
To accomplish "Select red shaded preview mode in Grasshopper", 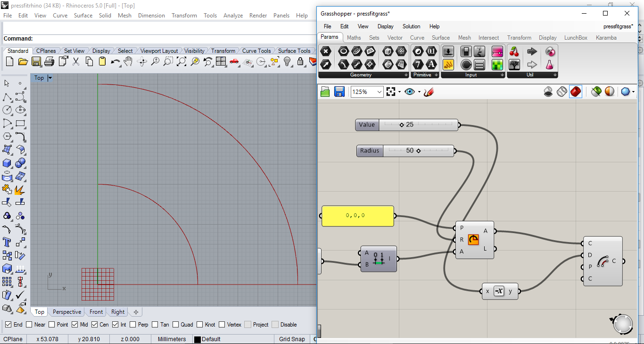I will pyautogui.click(x=575, y=92).
